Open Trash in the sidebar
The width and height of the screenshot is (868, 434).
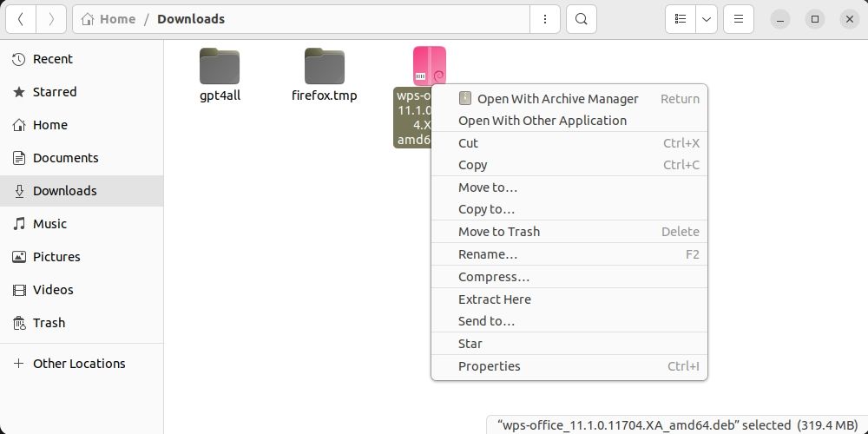[x=49, y=323]
